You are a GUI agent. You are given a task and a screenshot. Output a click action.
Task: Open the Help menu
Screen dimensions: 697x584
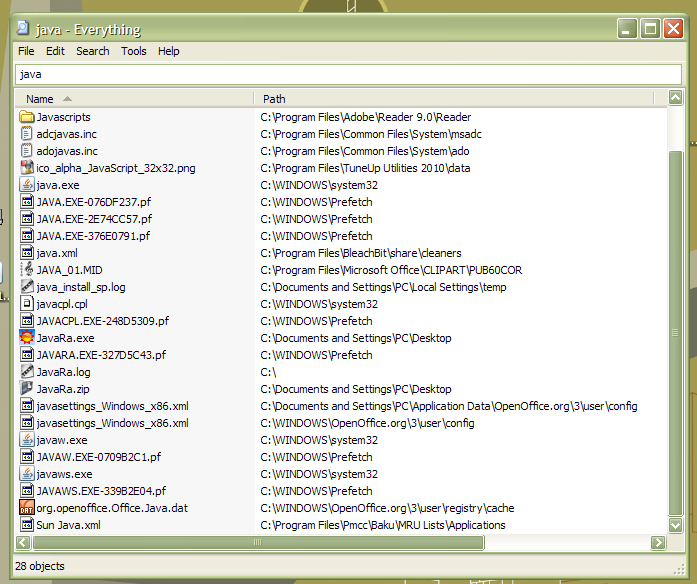[x=168, y=51]
